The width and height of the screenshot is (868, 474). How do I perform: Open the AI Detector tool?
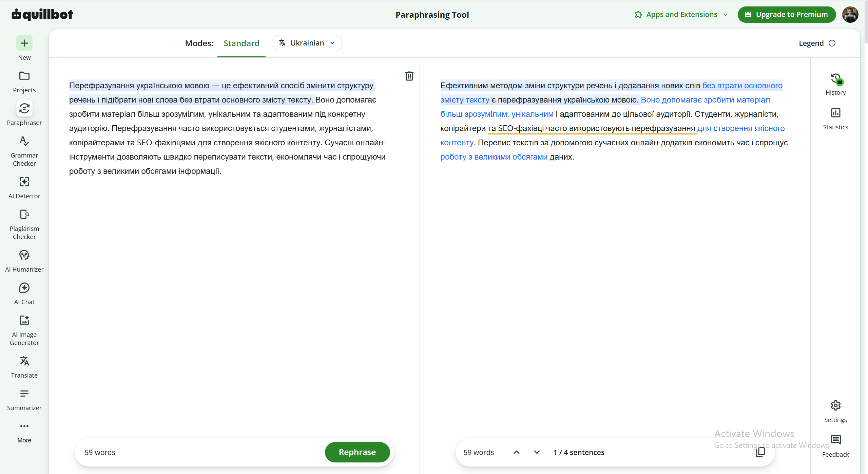(24, 188)
